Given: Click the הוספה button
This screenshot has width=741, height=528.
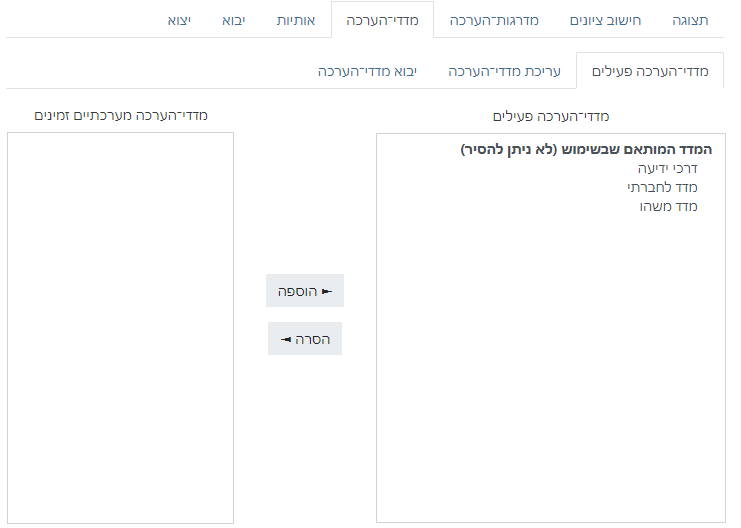Looking at the screenshot, I should tap(305, 291).
